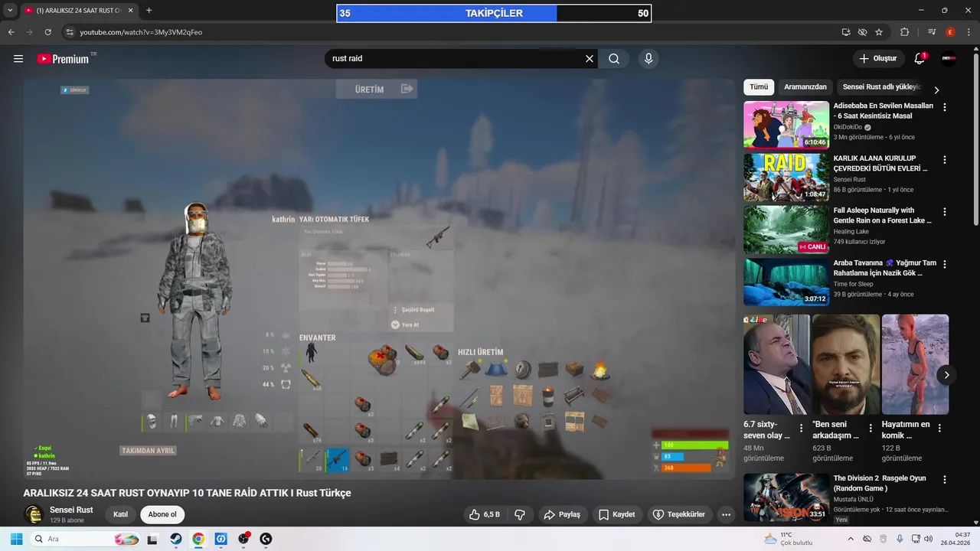Toggle the taskbar microphone icon
This screenshot has width=980, height=551.
click(900, 539)
